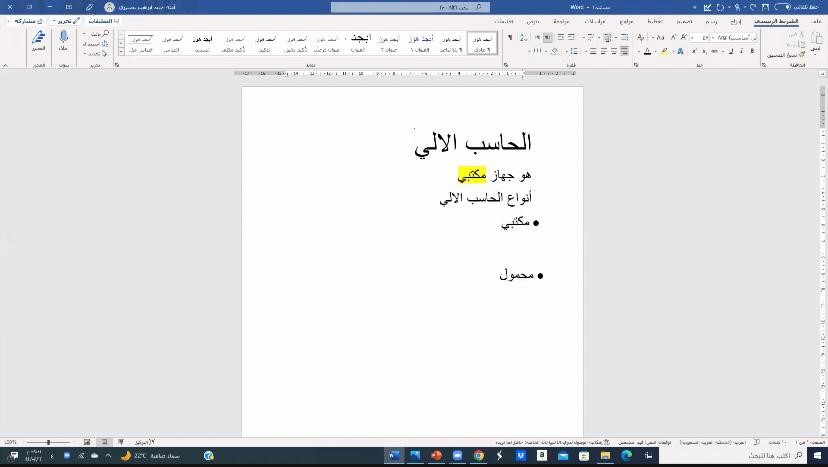Decrease font size with the shrink font button
This screenshot has width=828, height=467.
click(673, 38)
